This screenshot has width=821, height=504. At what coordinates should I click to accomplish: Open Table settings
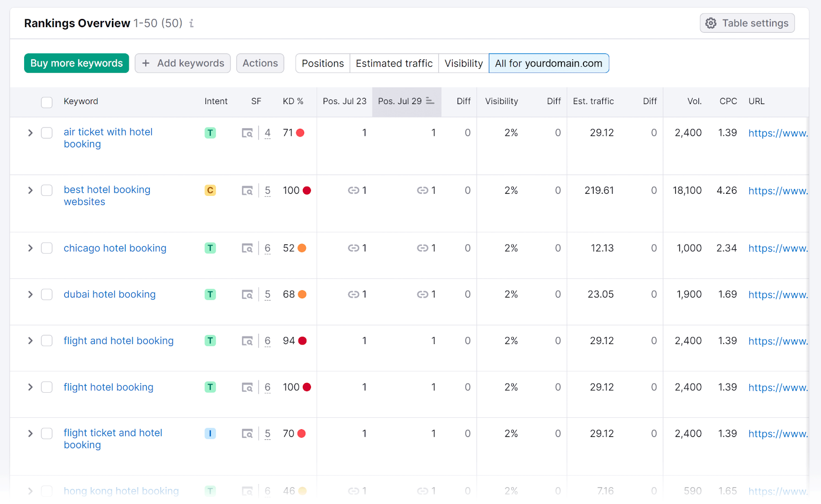747,24
